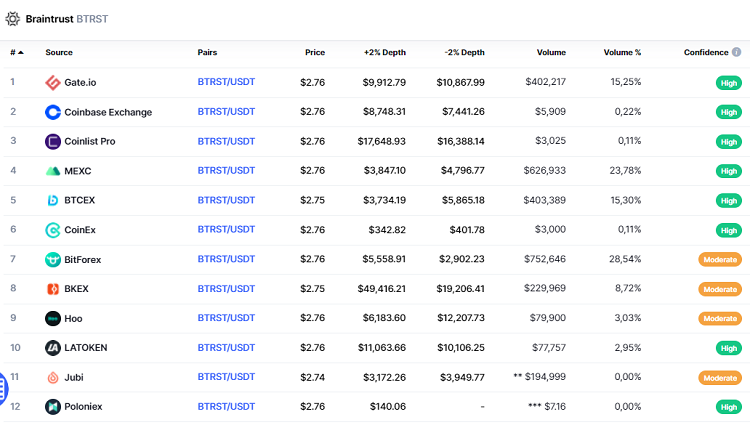The height and width of the screenshot is (425, 750).
Task: Click the BKEX exchange logo
Action: (x=53, y=289)
